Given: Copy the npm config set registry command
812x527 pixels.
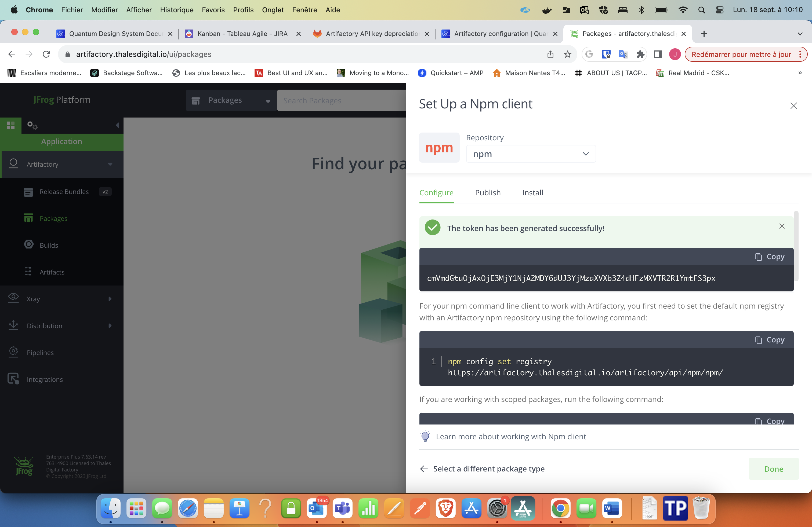Looking at the screenshot, I should (769, 340).
